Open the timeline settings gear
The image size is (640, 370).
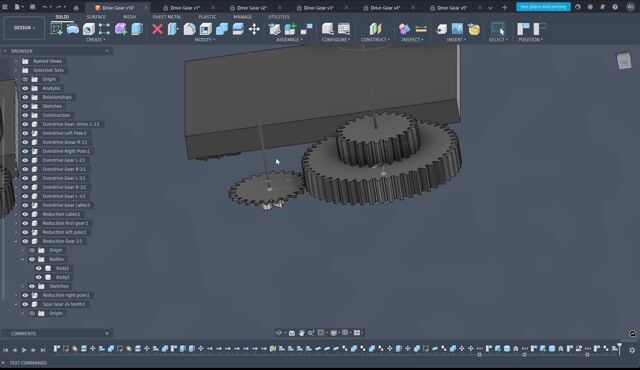632,350
